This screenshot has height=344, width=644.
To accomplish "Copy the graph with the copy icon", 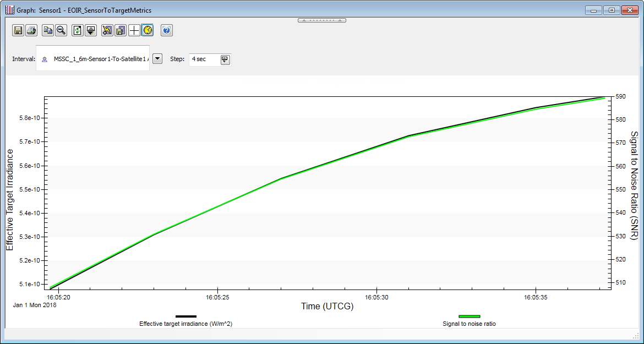I will tap(48, 30).
